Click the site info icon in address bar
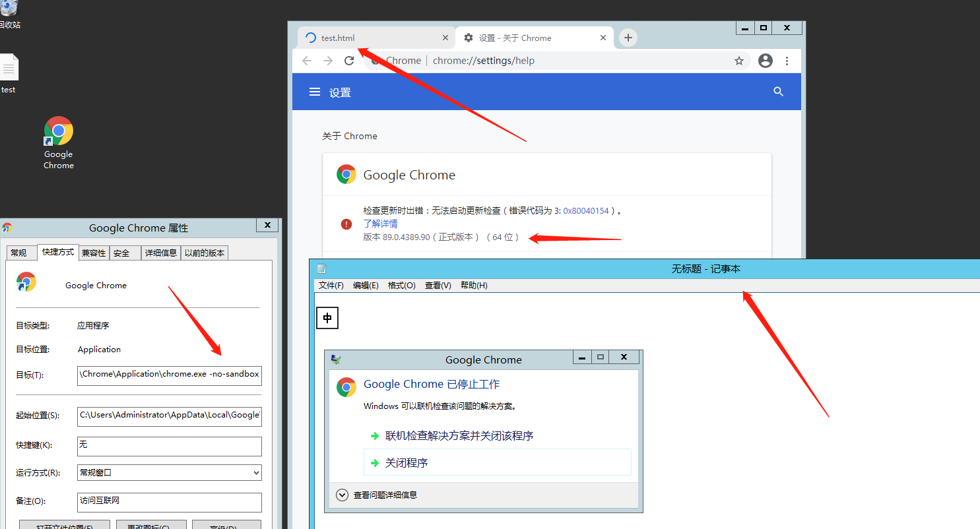980x529 pixels. click(x=376, y=61)
